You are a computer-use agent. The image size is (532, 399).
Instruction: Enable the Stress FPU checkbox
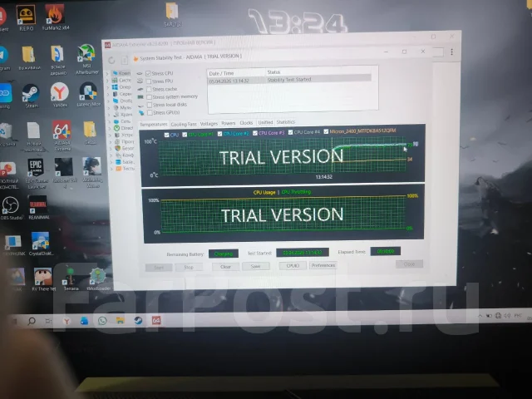pos(149,81)
